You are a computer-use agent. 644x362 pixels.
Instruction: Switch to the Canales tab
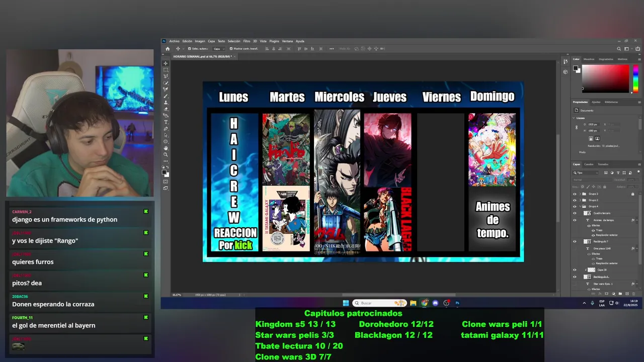(x=589, y=164)
